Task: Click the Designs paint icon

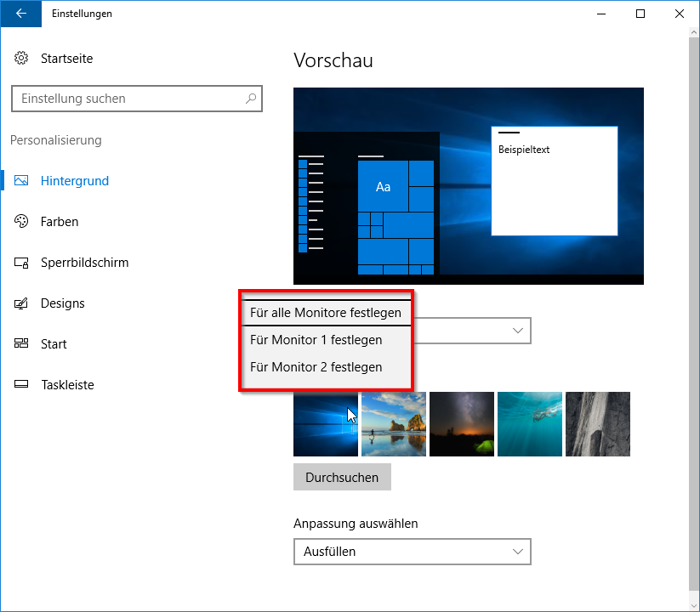Action: coord(21,303)
